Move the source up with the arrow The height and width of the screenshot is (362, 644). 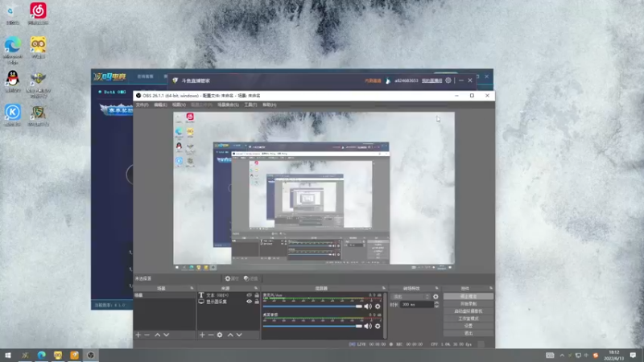point(230,335)
